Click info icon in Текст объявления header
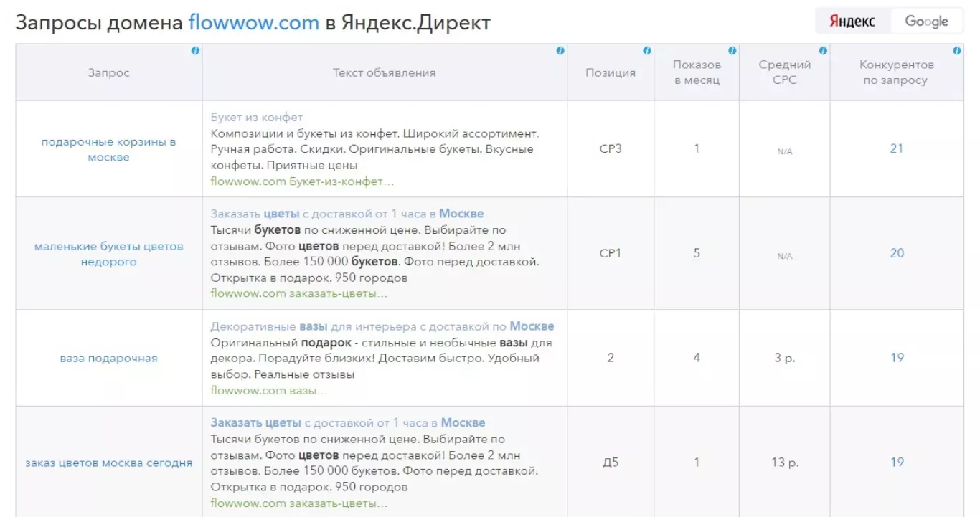 560,51
